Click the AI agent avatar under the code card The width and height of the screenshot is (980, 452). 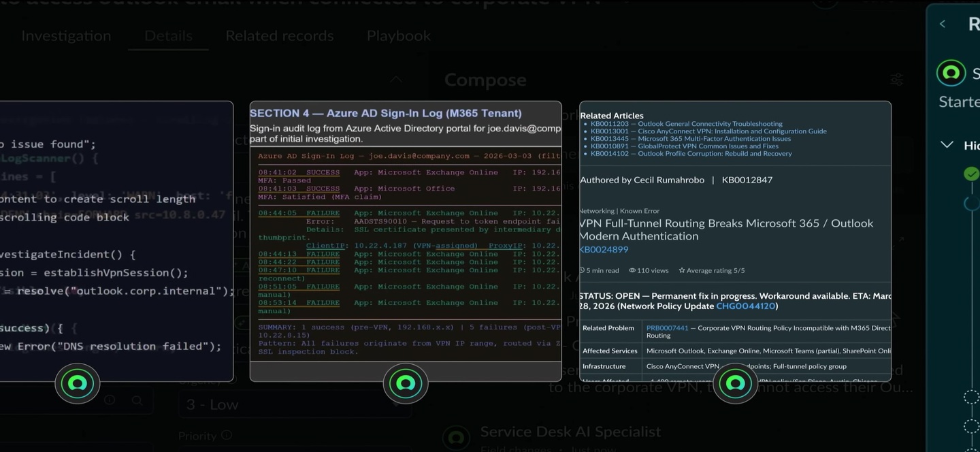[x=78, y=383]
